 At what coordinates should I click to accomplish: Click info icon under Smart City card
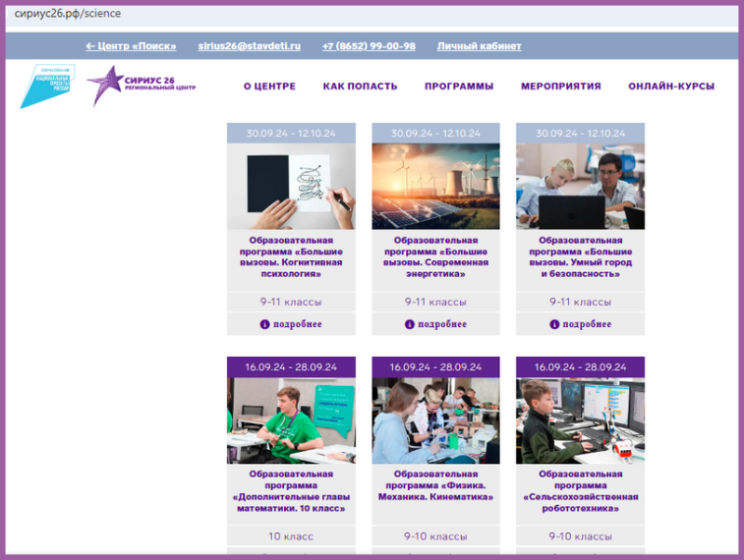[554, 324]
